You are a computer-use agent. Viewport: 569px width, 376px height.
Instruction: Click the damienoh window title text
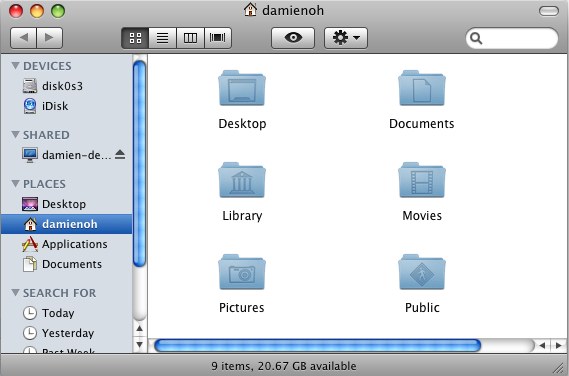point(293,11)
